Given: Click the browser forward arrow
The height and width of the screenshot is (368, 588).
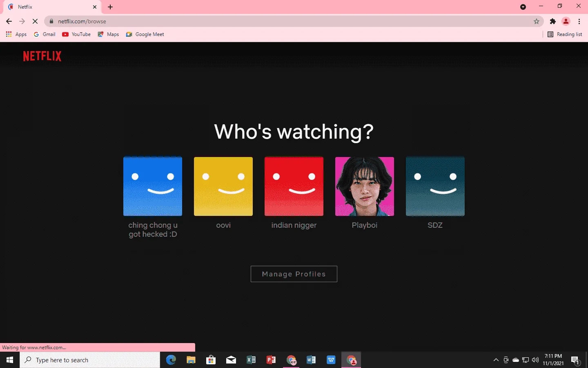Looking at the screenshot, I should pos(22,21).
